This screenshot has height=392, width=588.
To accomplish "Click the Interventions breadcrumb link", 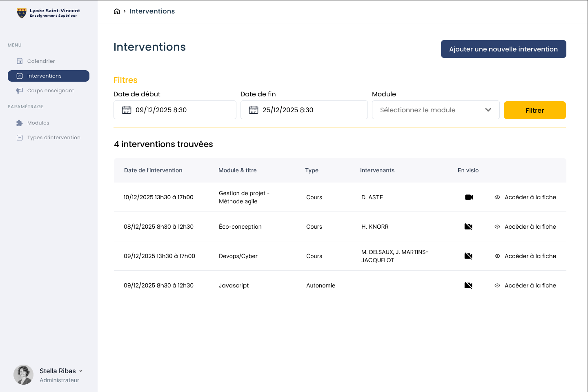I will tap(152, 11).
